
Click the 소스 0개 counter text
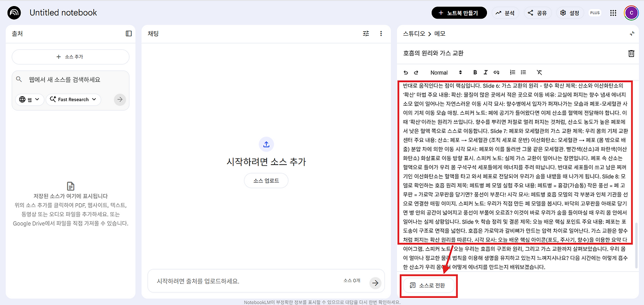point(352,280)
